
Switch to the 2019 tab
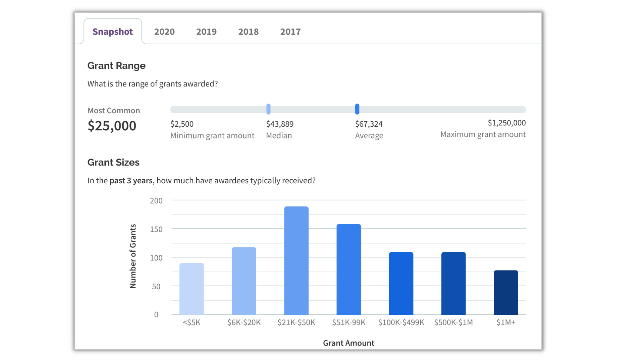point(206,32)
